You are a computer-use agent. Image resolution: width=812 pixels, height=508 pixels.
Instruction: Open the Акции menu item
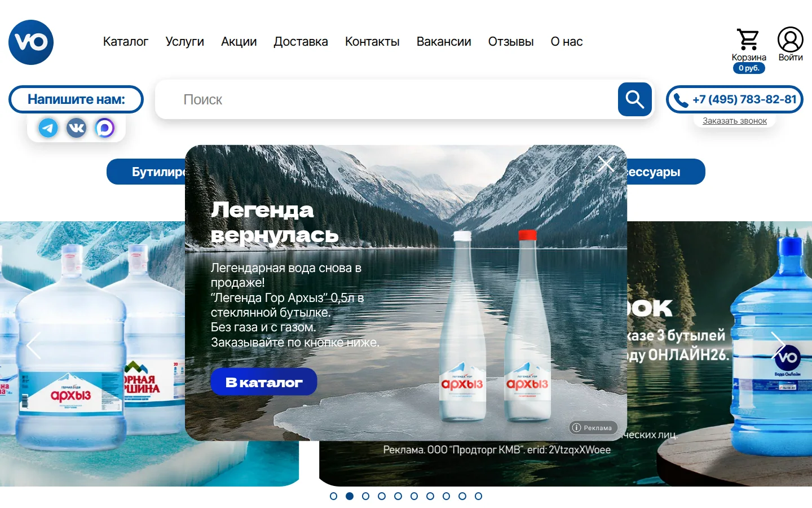pos(239,42)
